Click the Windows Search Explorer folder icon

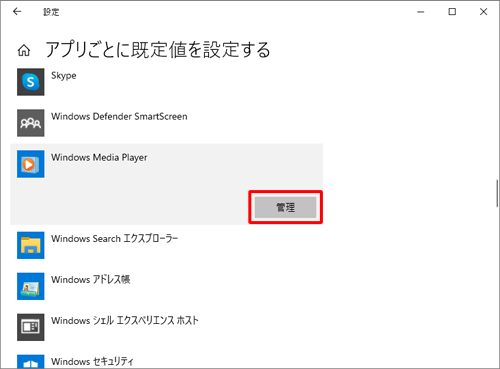(31, 245)
